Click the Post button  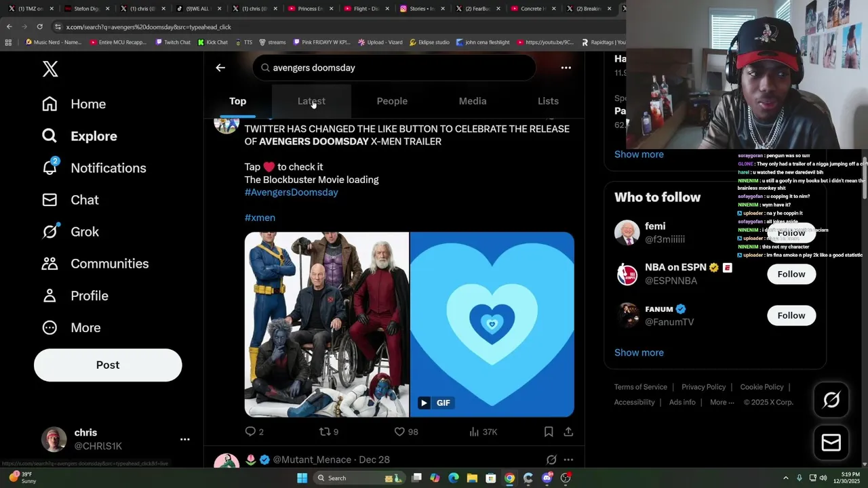tap(108, 365)
